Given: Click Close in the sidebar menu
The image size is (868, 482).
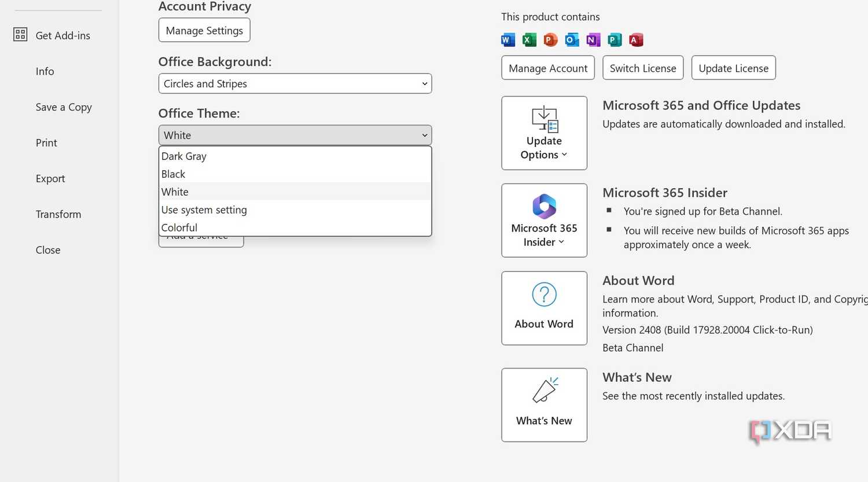Looking at the screenshot, I should [48, 250].
